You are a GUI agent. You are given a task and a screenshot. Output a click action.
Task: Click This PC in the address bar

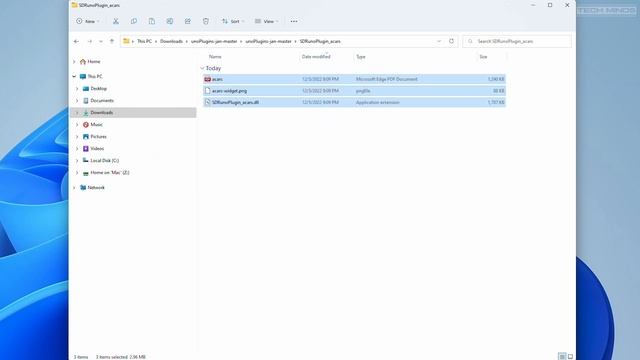coord(144,41)
